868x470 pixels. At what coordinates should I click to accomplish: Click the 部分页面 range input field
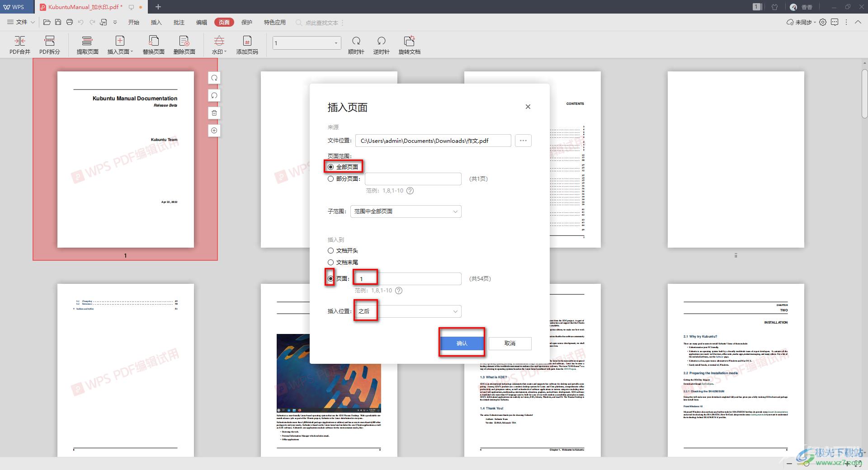[x=413, y=179]
